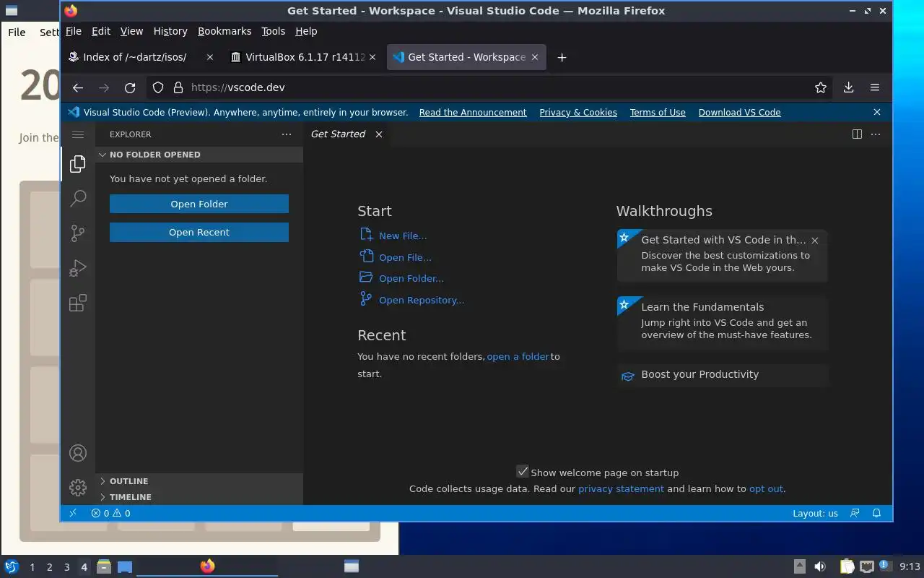Open Firefox application menu

pos(875,87)
